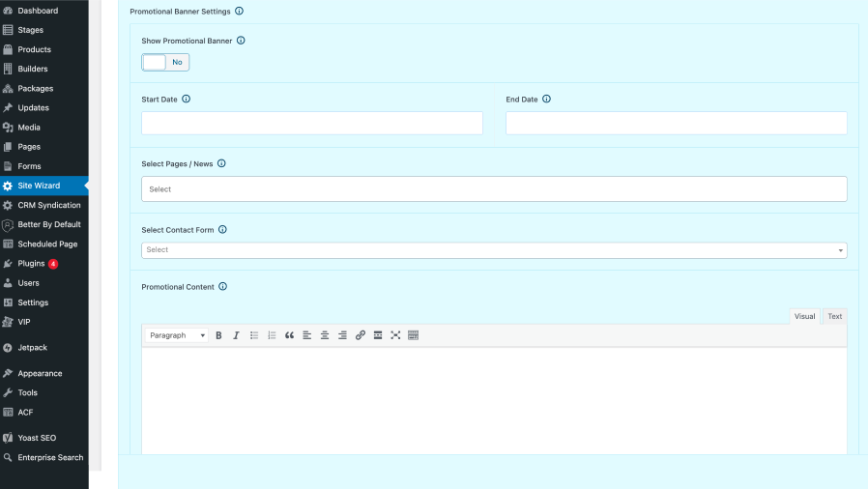Switch editor to Visual tab
The height and width of the screenshot is (489, 868).
[804, 316]
